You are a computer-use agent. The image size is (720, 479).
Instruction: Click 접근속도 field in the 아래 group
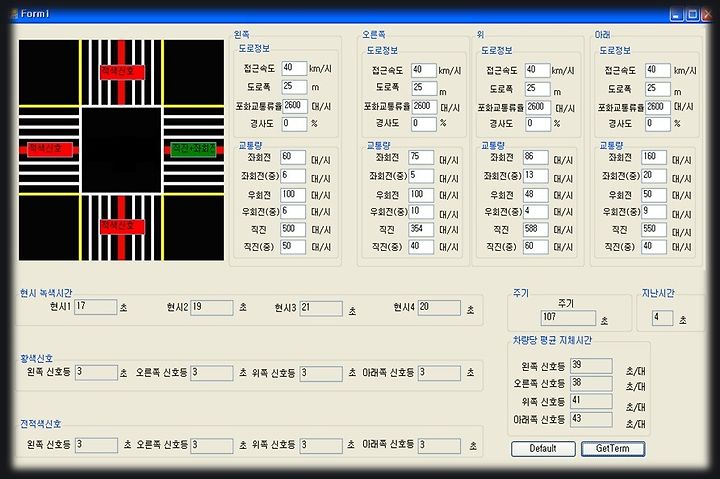click(658, 70)
